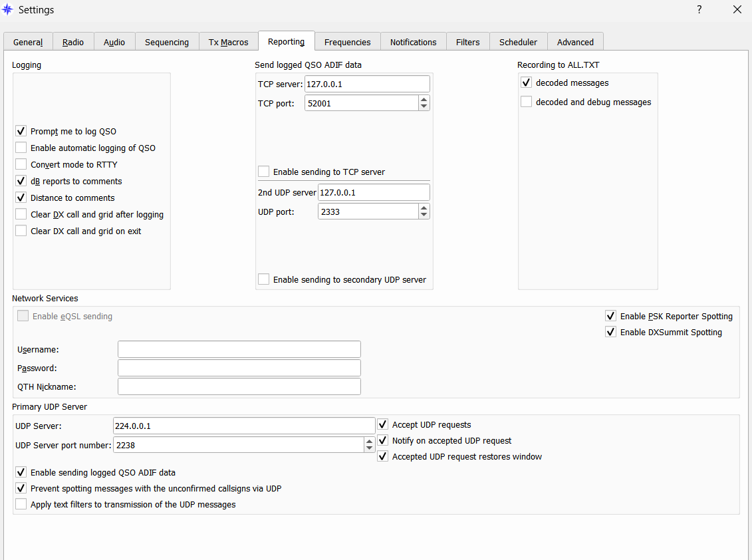Screen dimensions: 752x560
Task: Click the Password input field
Action: tap(239, 368)
